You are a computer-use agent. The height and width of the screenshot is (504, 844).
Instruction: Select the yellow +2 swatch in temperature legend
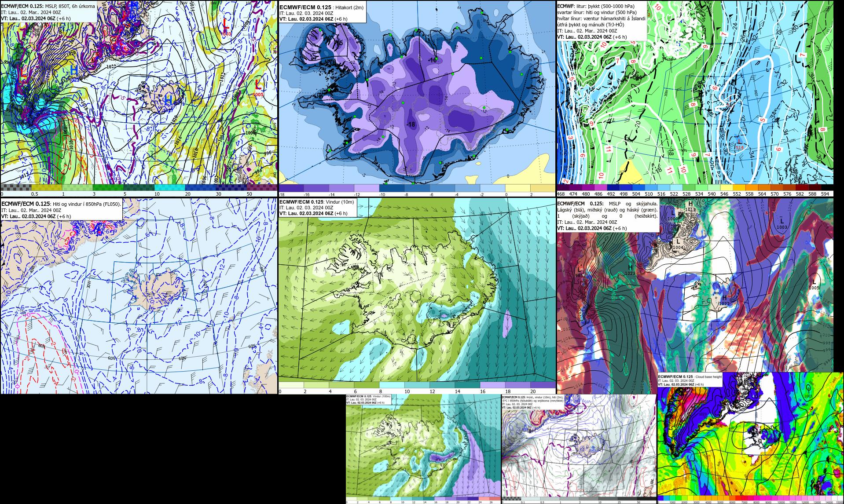pyautogui.click(x=543, y=188)
